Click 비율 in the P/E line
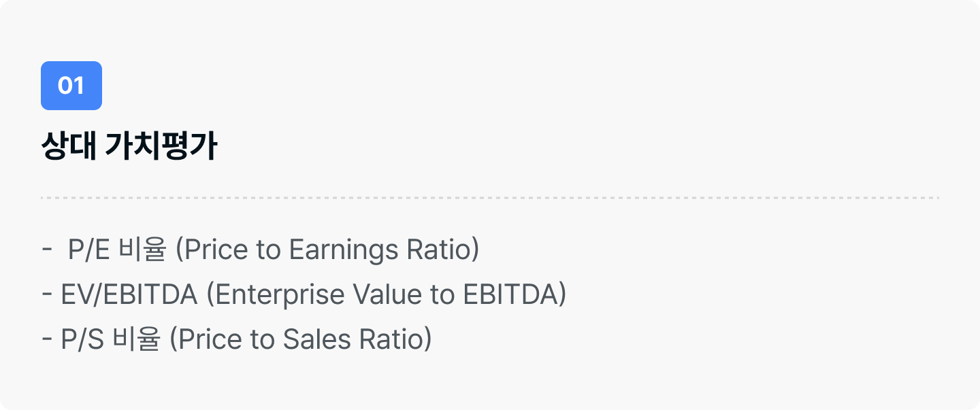This screenshot has height=410, width=980. pyautogui.click(x=142, y=250)
